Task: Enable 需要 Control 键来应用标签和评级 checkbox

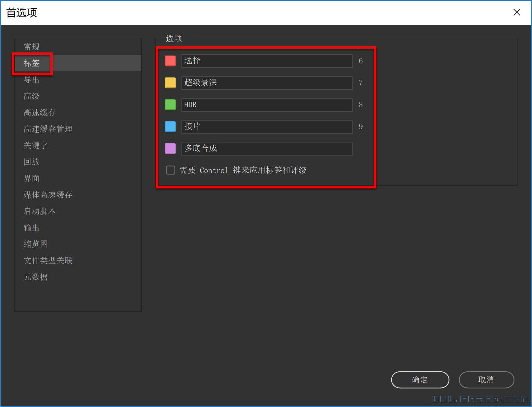Action: 170,170
